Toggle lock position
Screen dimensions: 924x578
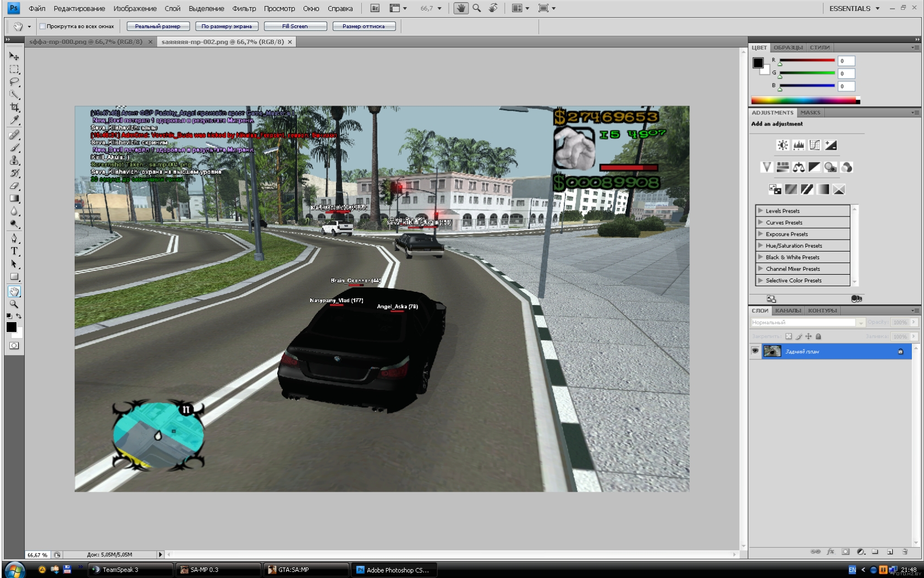coord(809,336)
